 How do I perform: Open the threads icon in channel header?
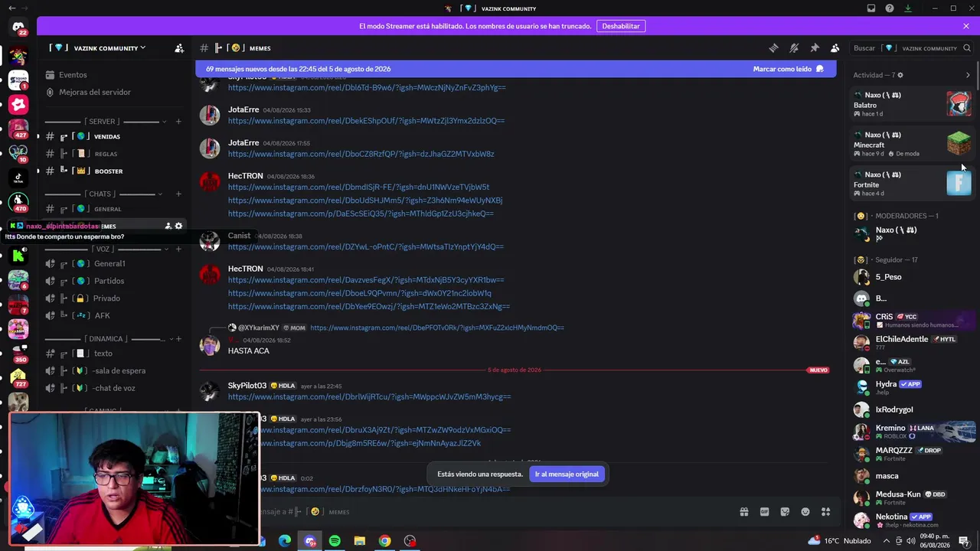point(773,48)
